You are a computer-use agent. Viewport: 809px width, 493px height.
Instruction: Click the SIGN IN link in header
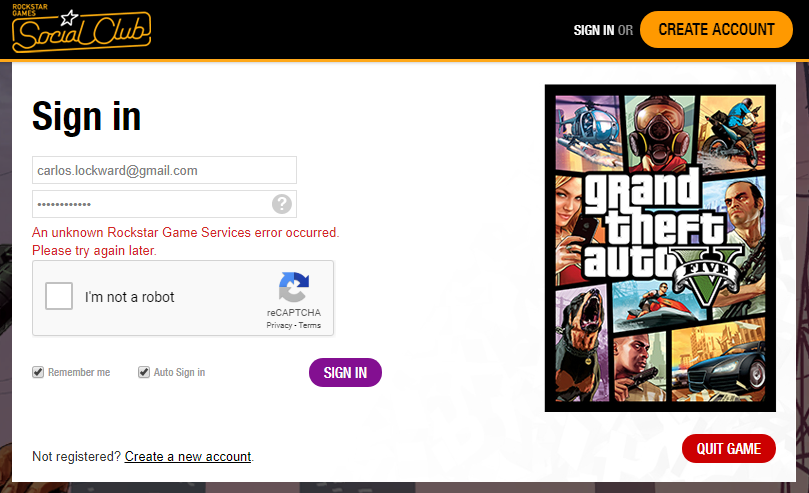[594, 30]
